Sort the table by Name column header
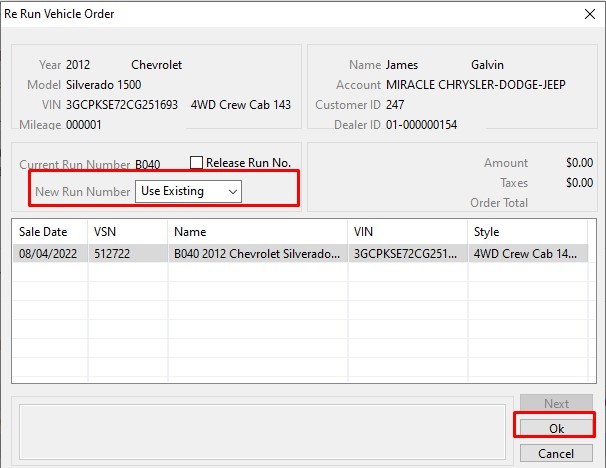 tap(257, 232)
